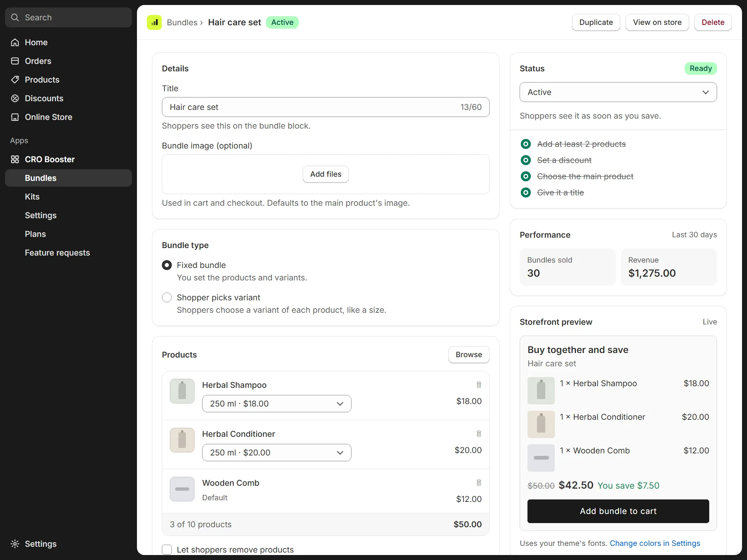Click Herbal Shampoo product thumbnail in Products

click(x=182, y=391)
